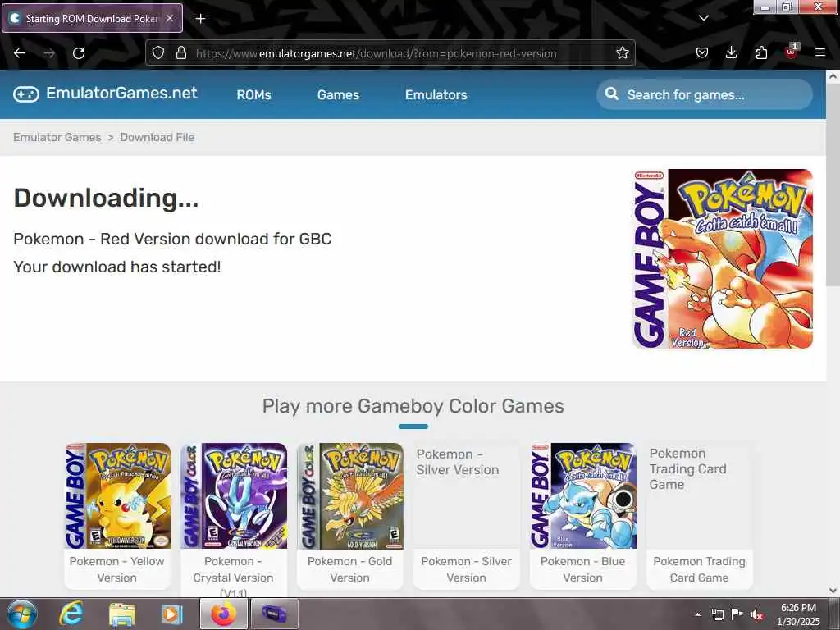List all tabs with the chevron button
The width and height of the screenshot is (840, 630).
point(703,18)
